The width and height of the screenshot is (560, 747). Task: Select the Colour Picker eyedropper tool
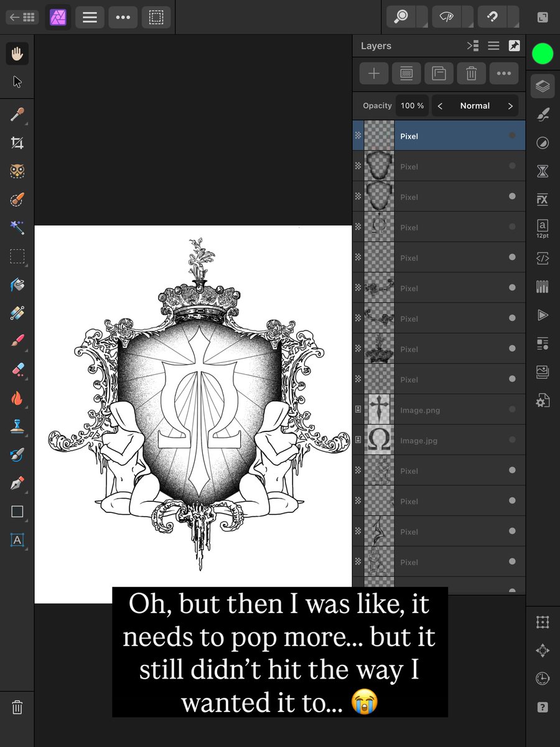point(17,115)
